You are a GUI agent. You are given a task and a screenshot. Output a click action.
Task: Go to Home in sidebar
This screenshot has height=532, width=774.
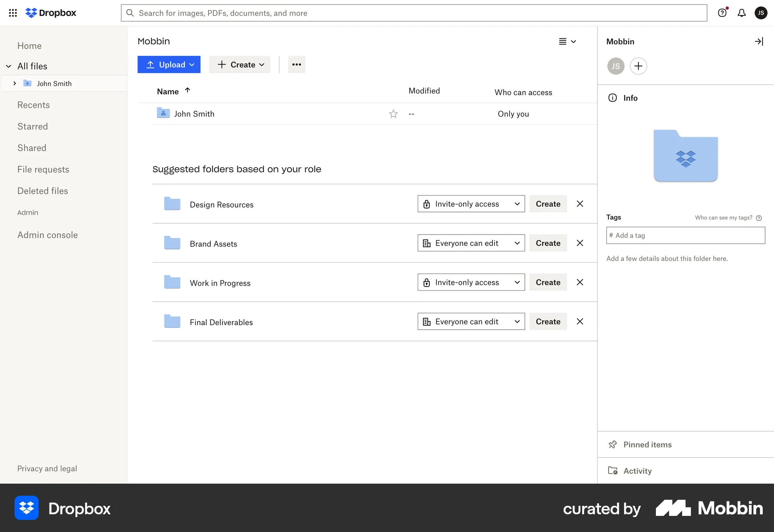pyautogui.click(x=29, y=46)
